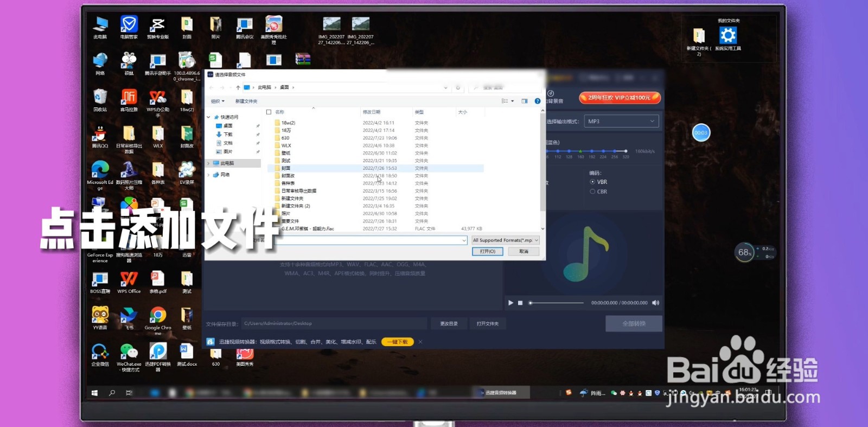Open the 飞书 desktop shortcut
The width and height of the screenshot is (868, 427).
click(129, 318)
